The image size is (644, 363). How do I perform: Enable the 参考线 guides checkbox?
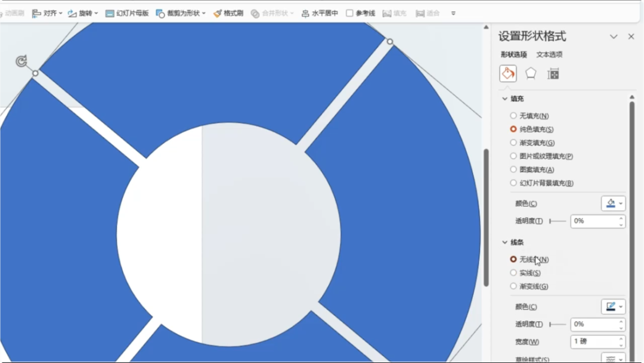click(349, 13)
